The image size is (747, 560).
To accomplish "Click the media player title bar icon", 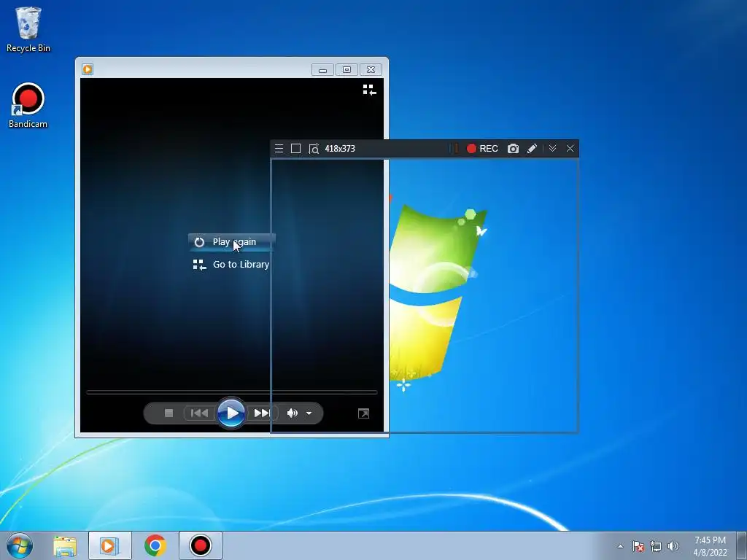I will click(88, 69).
